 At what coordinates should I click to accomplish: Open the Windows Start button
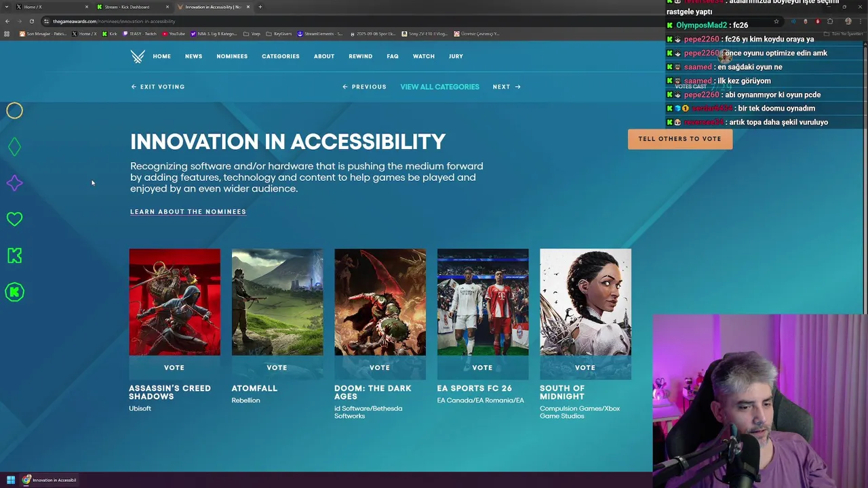11,480
